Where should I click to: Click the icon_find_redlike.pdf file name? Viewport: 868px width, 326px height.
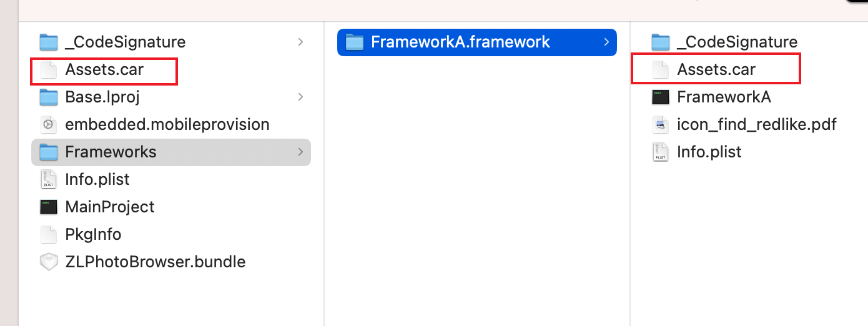click(757, 124)
